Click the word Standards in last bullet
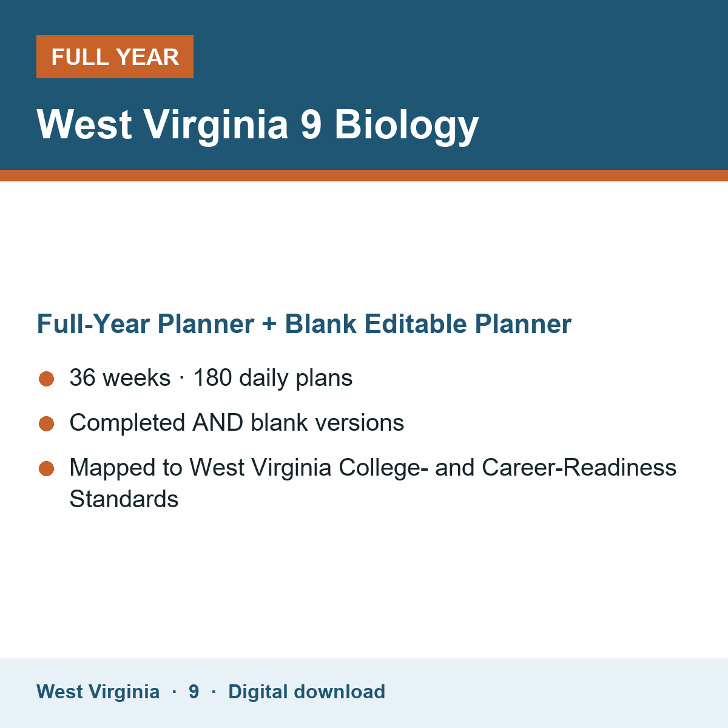Viewport: 728px width, 728px height. point(124,499)
